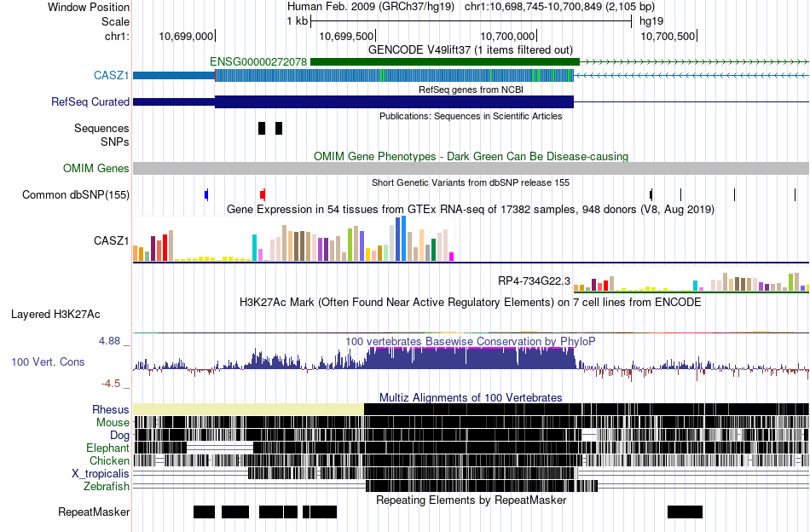Viewport: 810px width, 532px height.
Task: Click the yellow Rhesus alignment segment
Action: [248, 409]
